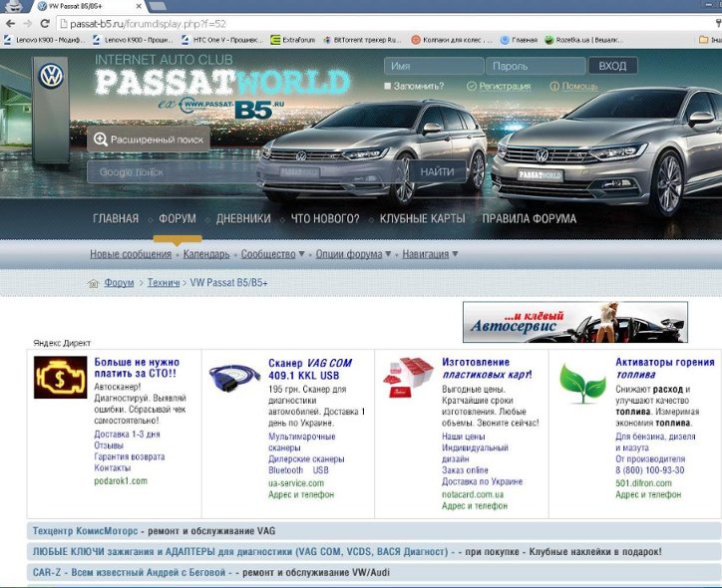Open the ДНЕВНИКИ menu item
Image resolution: width=722 pixels, height=588 pixels.
(243, 218)
